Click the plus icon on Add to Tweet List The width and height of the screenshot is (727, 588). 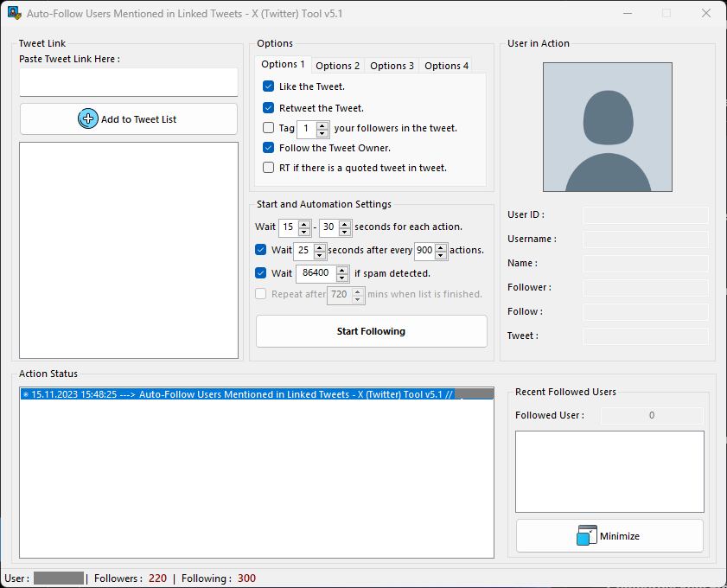tap(88, 118)
